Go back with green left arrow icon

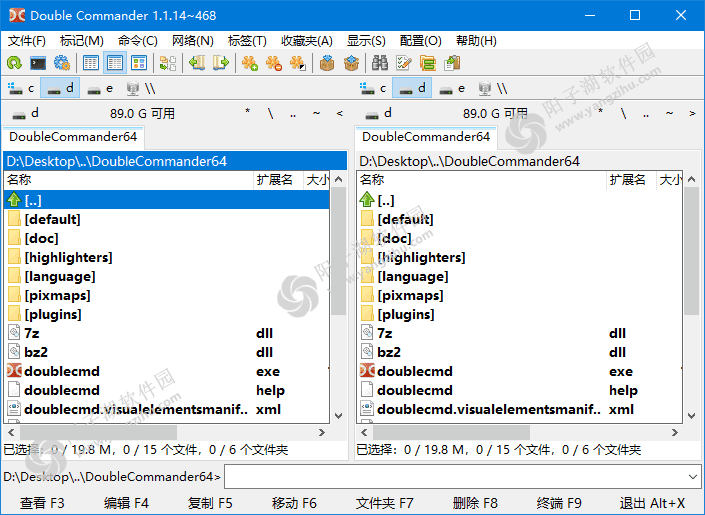[197, 63]
